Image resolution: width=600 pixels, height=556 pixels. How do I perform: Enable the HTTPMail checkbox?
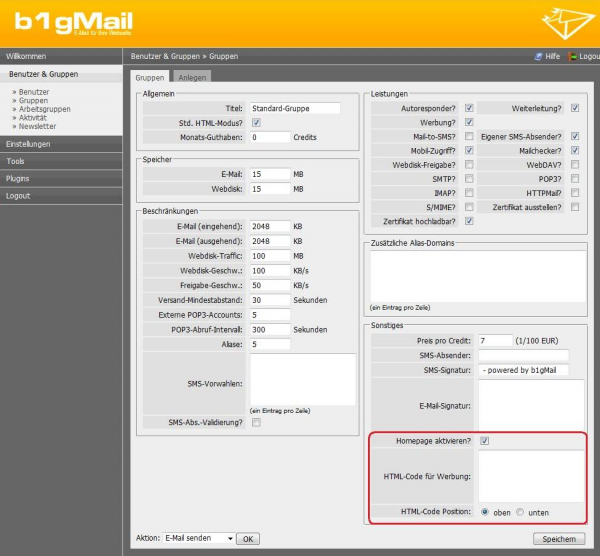click(575, 193)
